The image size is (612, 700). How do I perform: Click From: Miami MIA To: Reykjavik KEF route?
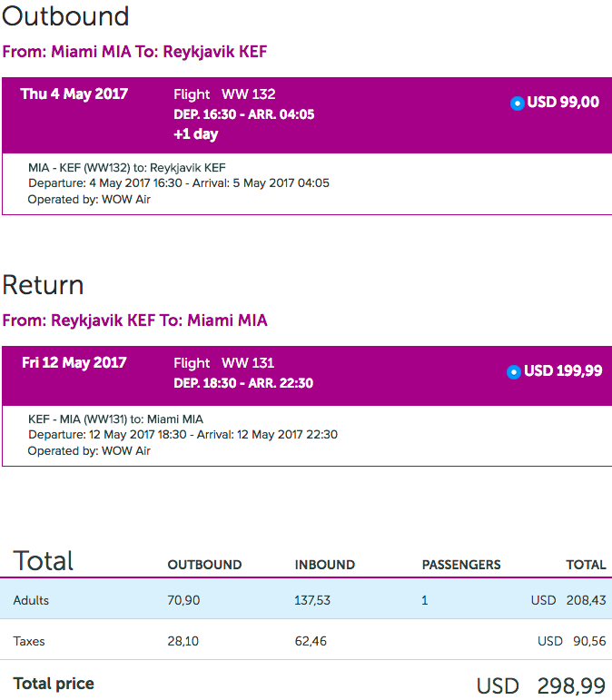pyautogui.click(x=134, y=52)
